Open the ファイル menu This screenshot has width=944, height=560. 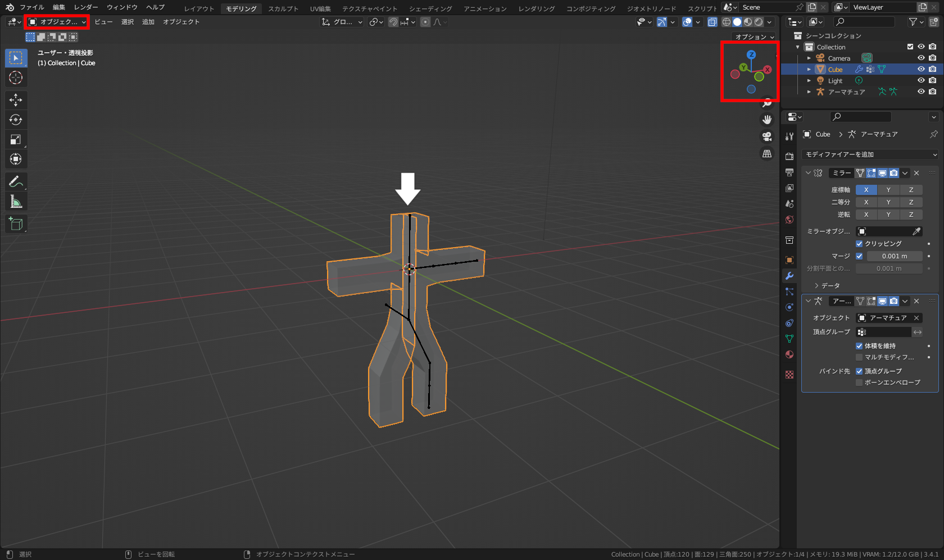click(32, 7)
